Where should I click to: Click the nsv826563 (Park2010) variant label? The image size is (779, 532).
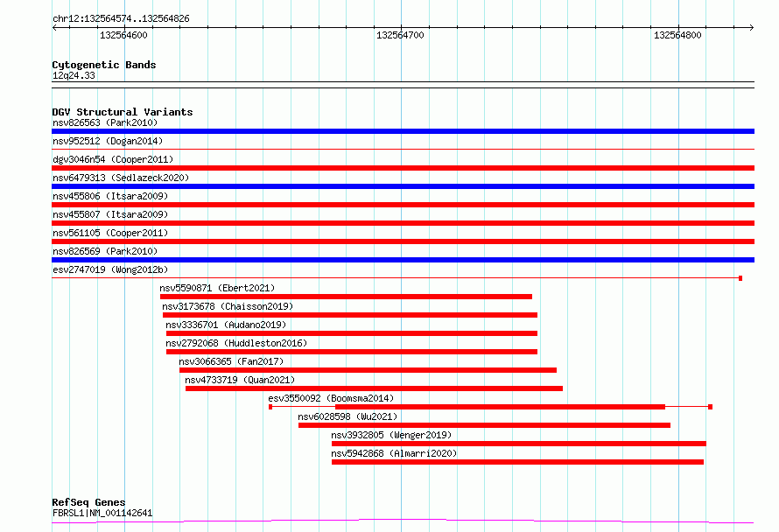point(105,122)
